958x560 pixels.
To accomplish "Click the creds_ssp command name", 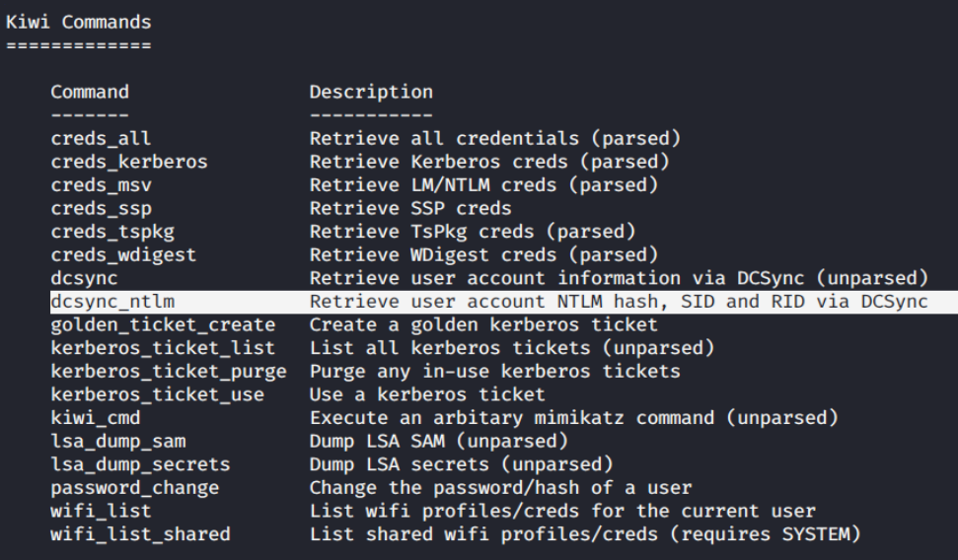I will (x=101, y=208).
